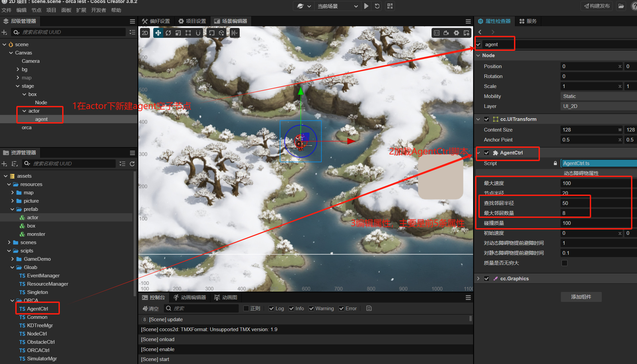This screenshot has width=637, height=364.
Task: Click the Script lock icon
Action: [x=555, y=163]
